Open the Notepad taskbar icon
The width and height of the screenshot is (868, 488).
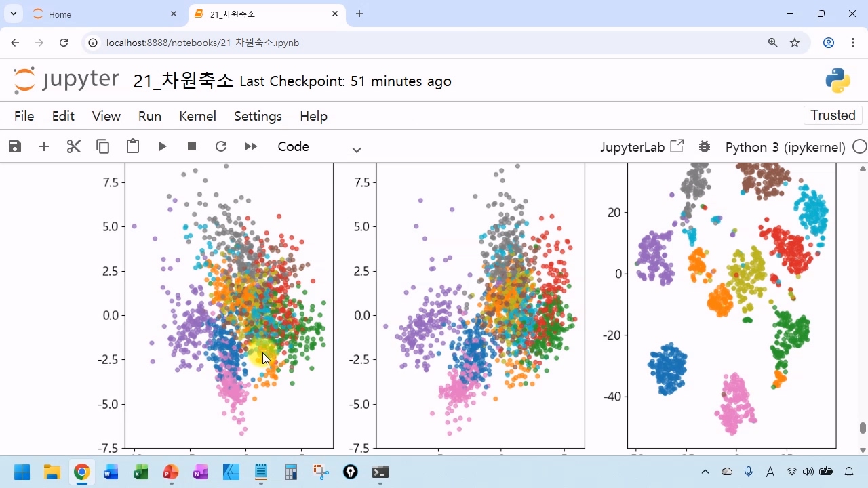coord(261,472)
